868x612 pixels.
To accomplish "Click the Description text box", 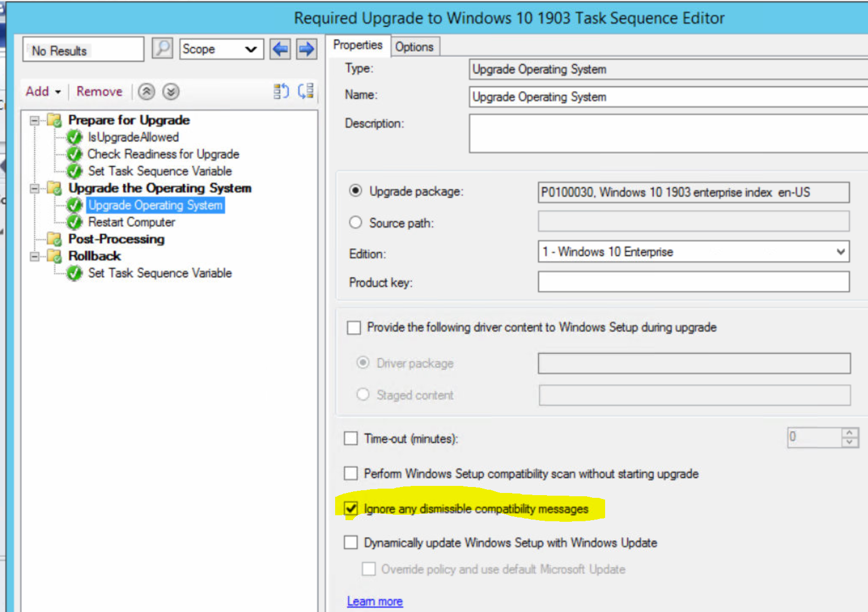I will pyautogui.click(x=668, y=133).
